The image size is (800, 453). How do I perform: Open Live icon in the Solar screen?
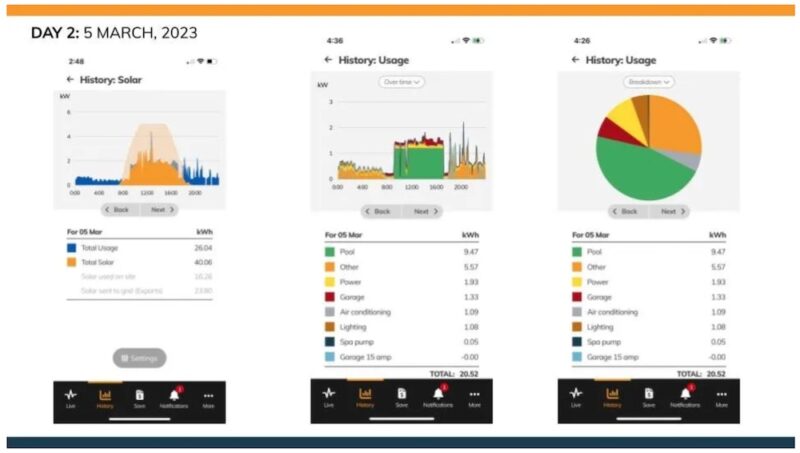71,397
